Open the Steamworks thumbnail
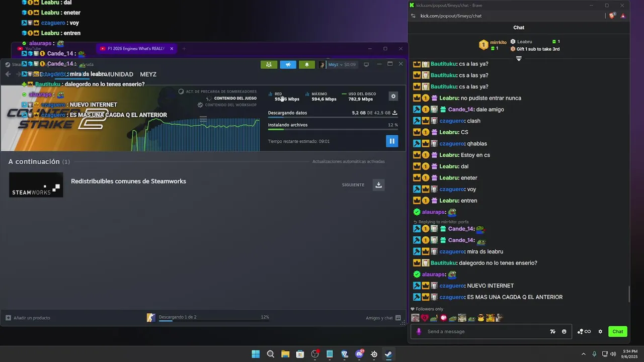 click(x=36, y=185)
